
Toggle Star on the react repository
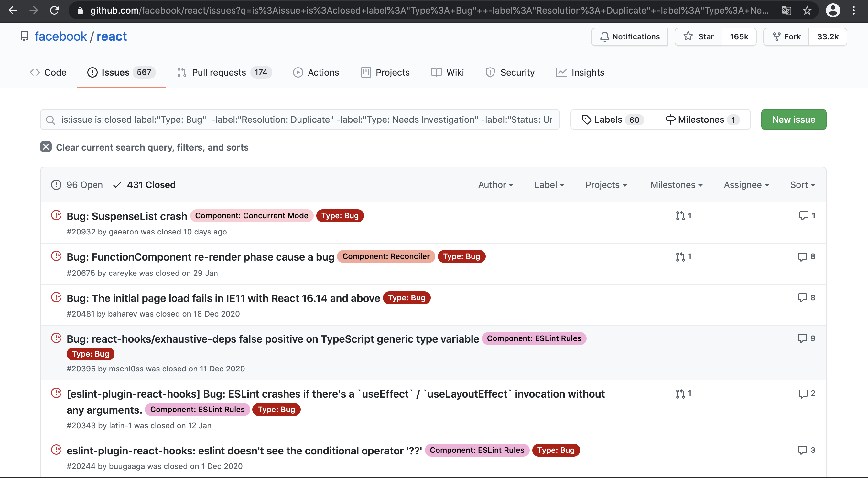[699, 36]
